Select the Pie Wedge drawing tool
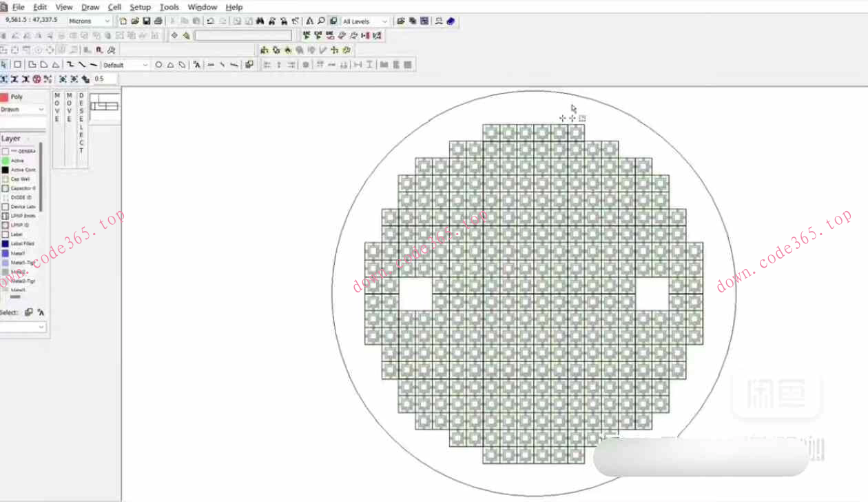The width and height of the screenshot is (868, 502). point(170,65)
